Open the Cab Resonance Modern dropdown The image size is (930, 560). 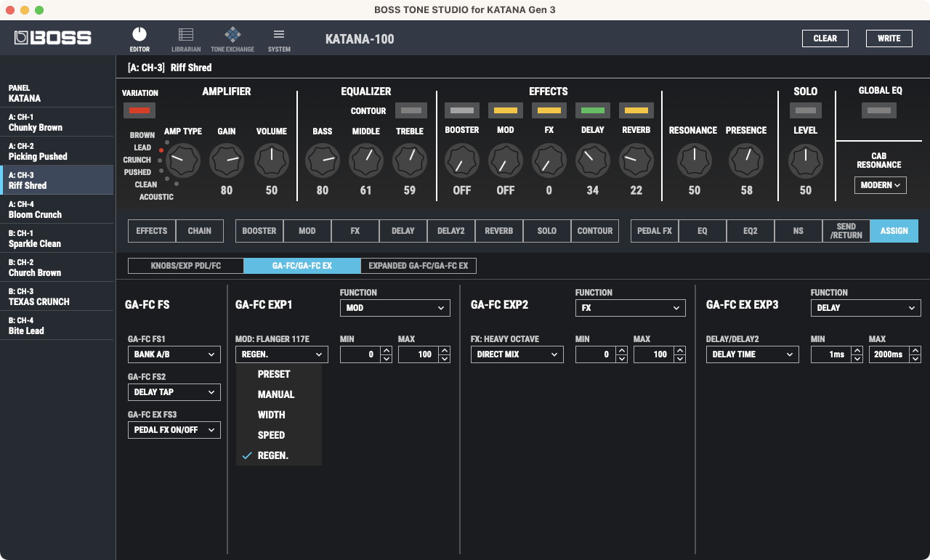click(881, 185)
